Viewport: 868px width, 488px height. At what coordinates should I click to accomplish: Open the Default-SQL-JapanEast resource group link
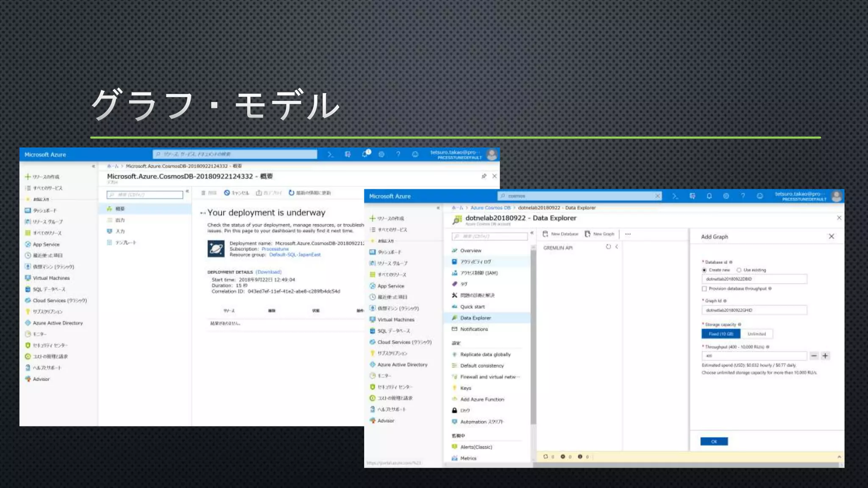pyautogui.click(x=295, y=255)
